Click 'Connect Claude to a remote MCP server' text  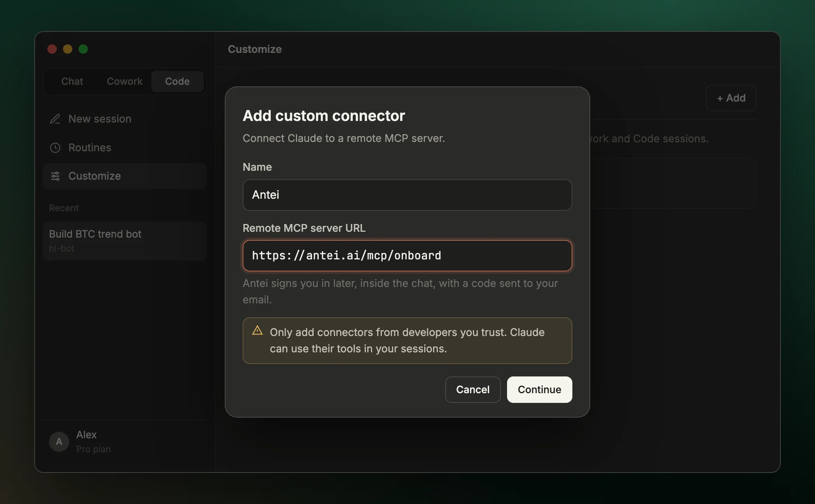(x=344, y=138)
